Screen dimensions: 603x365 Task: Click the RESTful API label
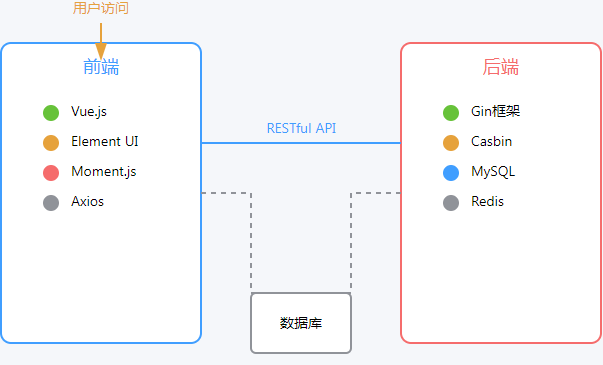point(301,128)
